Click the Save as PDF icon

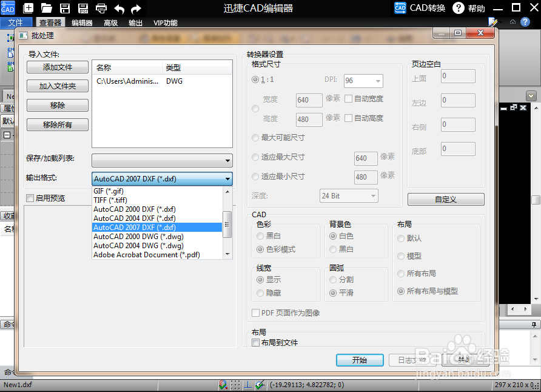point(83,8)
